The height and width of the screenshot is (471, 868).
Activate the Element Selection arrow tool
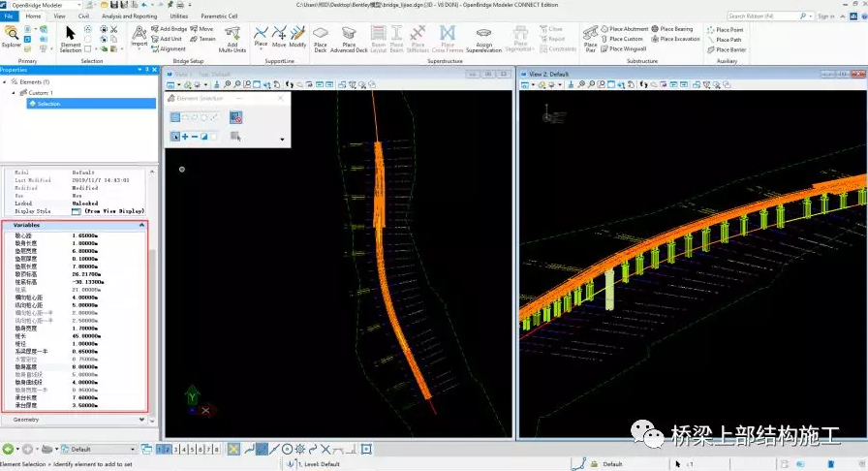tap(71, 39)
